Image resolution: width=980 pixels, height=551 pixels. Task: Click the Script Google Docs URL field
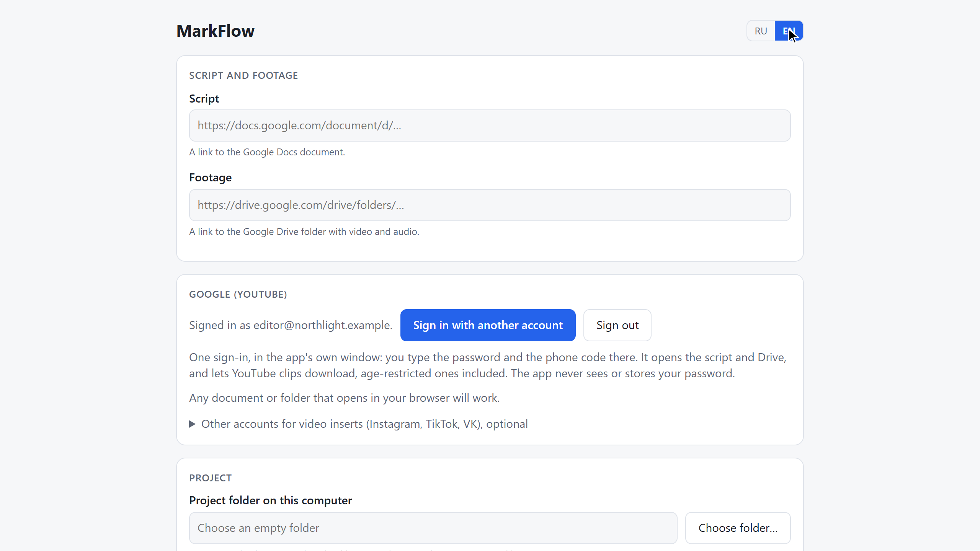coord(490,126)
